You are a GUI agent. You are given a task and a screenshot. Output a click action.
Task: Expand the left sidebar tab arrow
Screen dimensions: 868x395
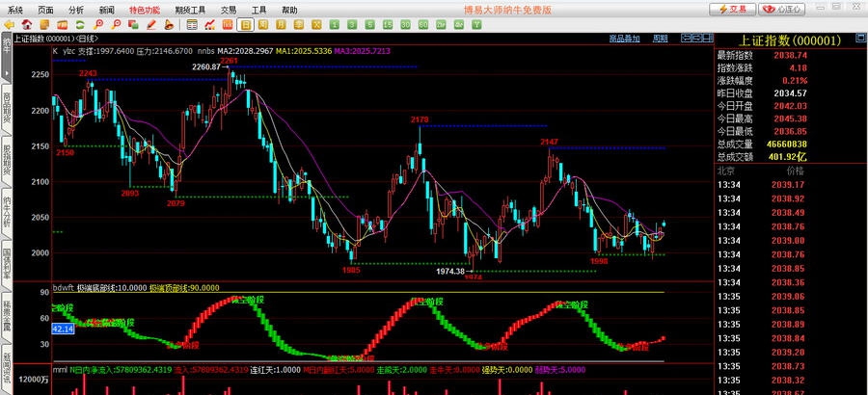tap(6, 73)
